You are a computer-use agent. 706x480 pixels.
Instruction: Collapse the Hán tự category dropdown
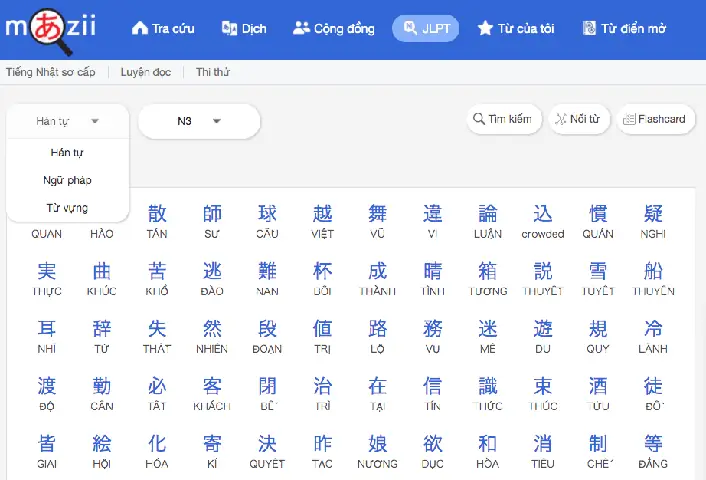[x=68, y=121]
